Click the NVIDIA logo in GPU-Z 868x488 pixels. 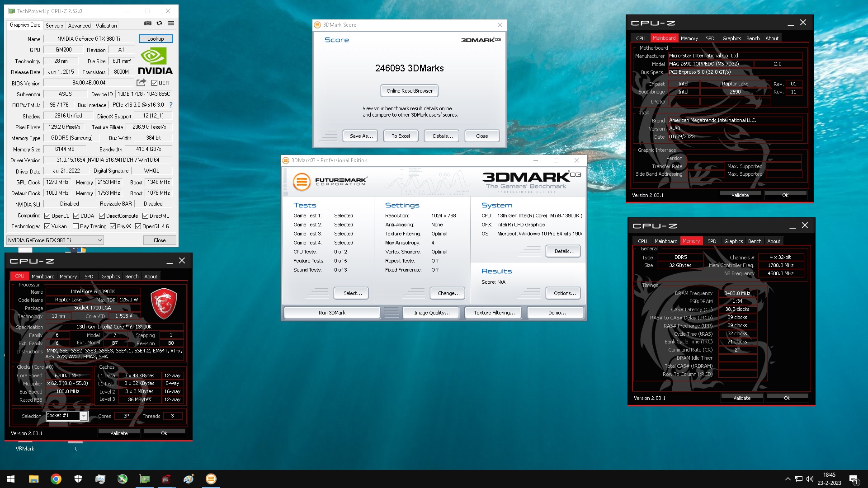coord(155,61)
